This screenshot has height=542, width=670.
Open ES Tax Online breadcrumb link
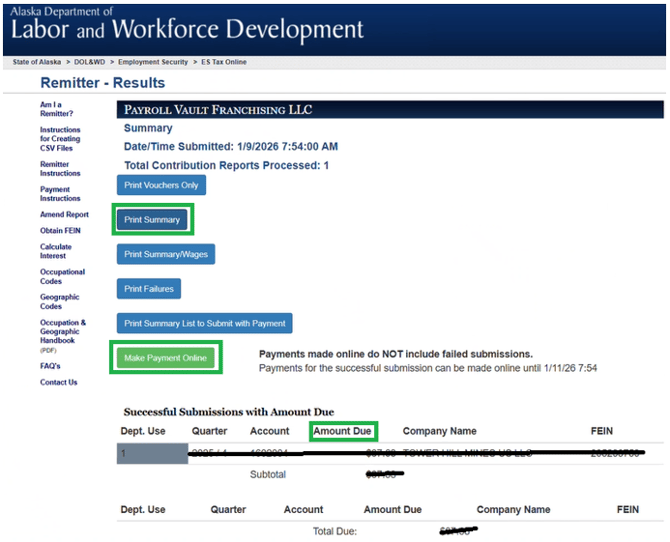pyautogui.click(x=224, y=62)
